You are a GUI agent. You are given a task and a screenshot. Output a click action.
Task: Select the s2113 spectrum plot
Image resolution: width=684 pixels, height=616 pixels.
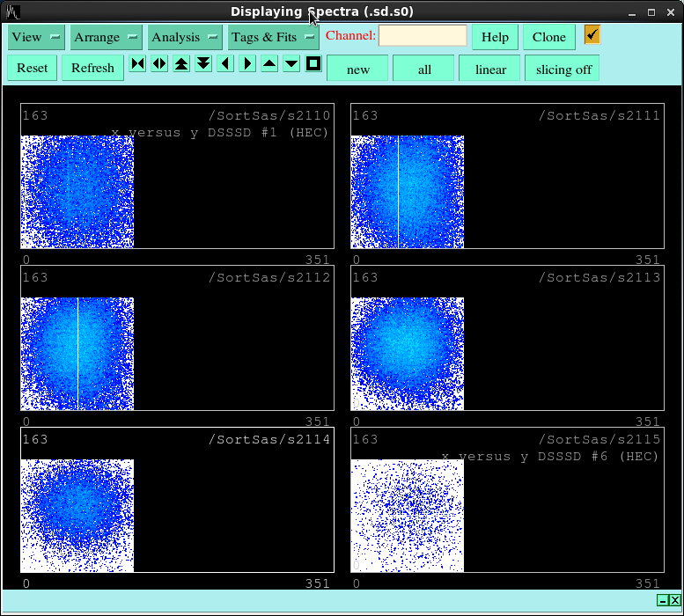[x=507, y=338]
